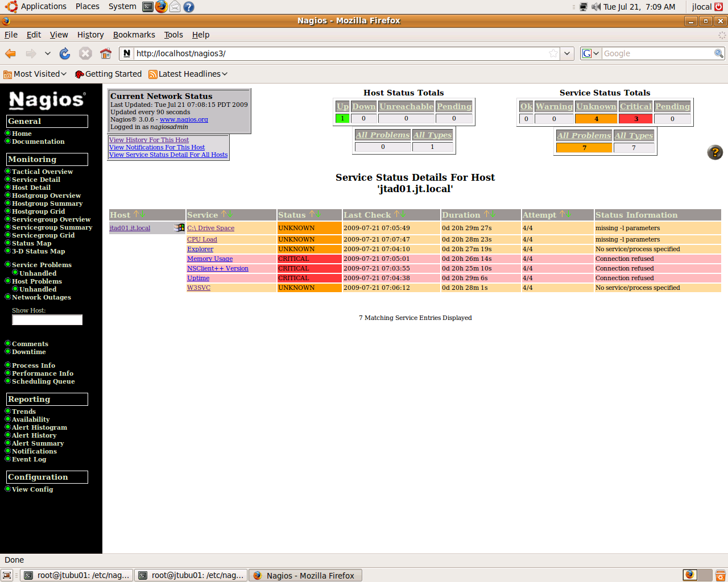Click the power shutdown icon

719,7
